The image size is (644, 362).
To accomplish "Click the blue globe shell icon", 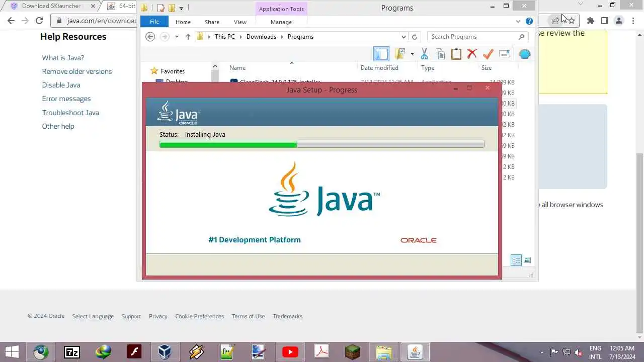I will (x=525, y=54).
